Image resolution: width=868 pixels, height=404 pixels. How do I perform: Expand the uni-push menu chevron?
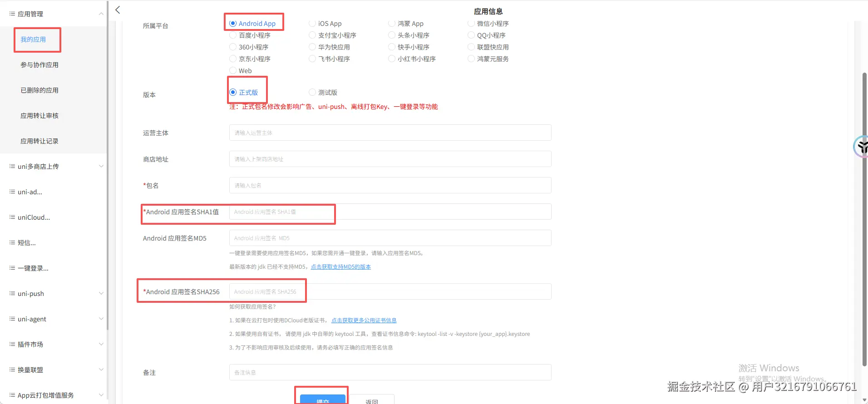(x=101, y=294)
